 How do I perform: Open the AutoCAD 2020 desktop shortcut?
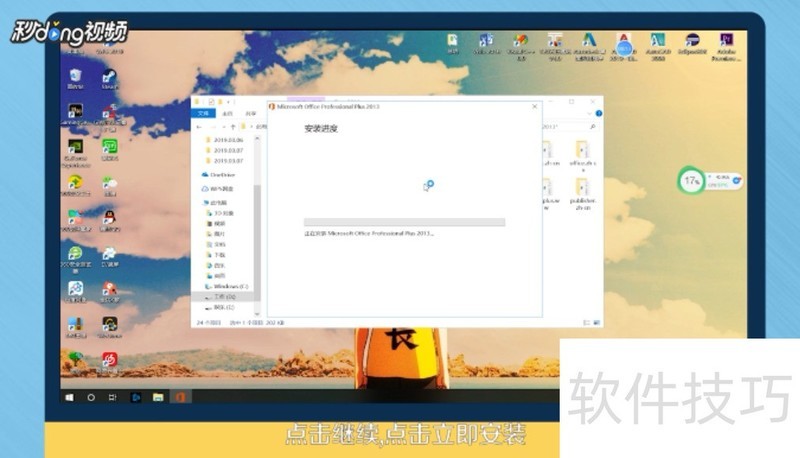click(658, 47)
